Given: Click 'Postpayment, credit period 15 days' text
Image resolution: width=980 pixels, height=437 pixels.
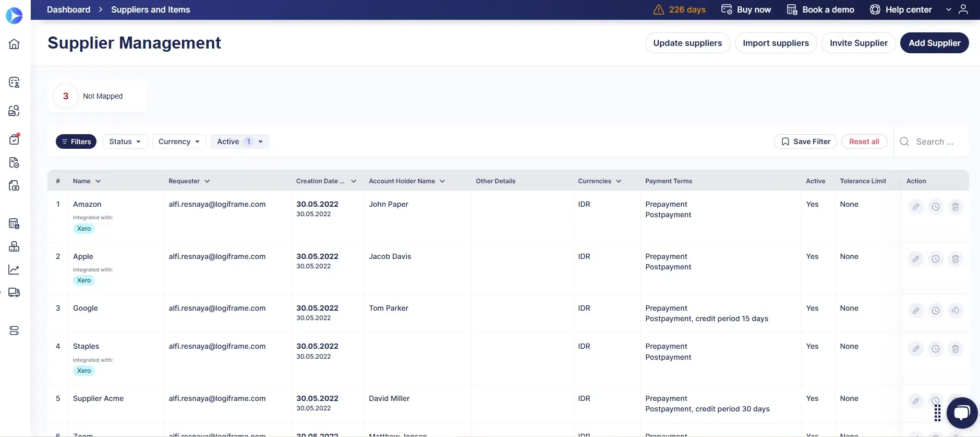Looking at the screenshot, I should click(707, 318).
